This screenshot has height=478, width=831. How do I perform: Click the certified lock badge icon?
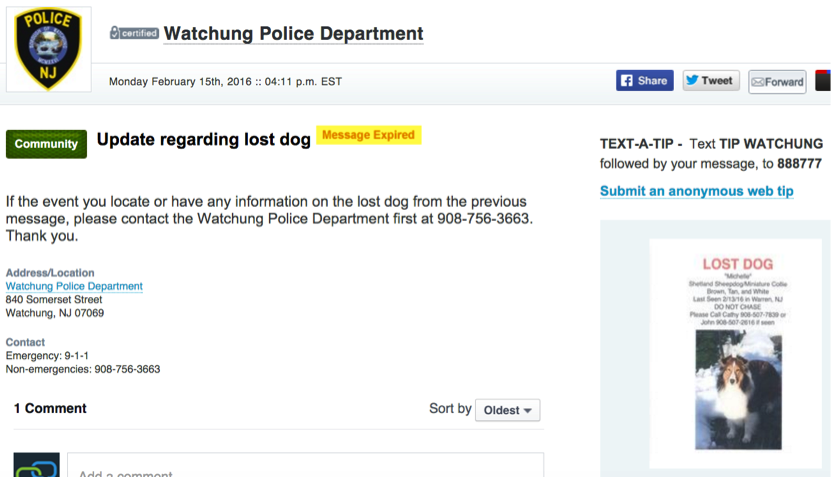pos(134,33)
